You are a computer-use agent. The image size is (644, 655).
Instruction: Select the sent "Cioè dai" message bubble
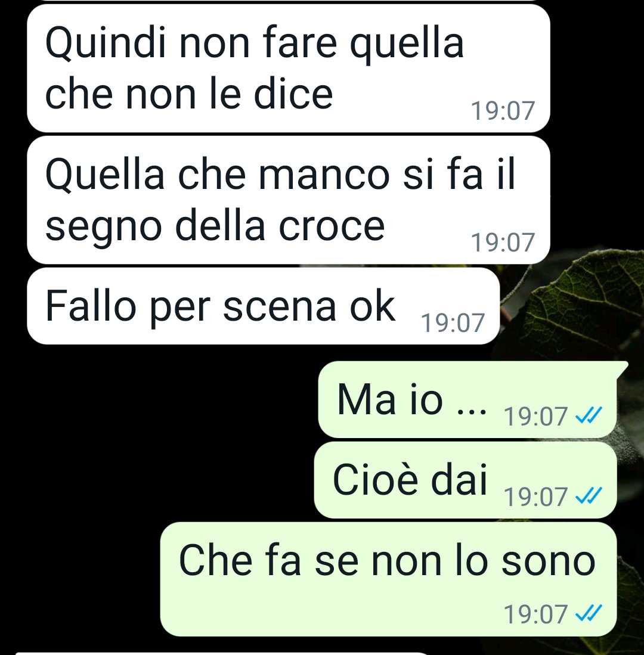coord(466,480)
